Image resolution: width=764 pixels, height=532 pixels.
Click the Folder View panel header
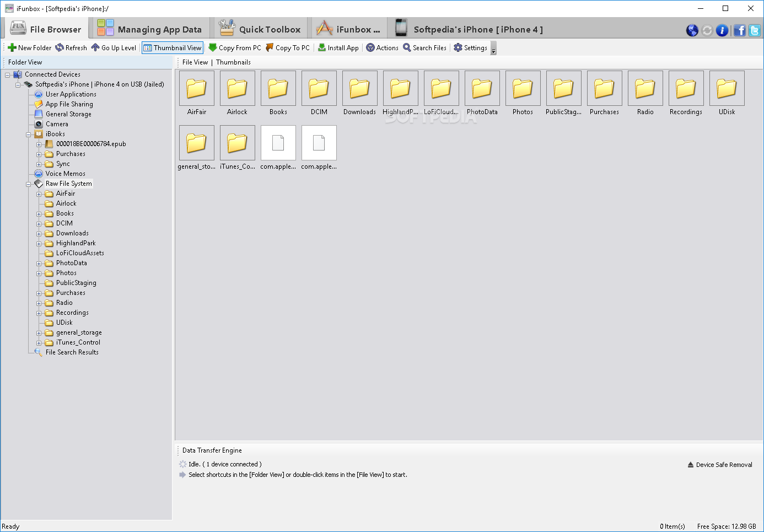[x=88, y=62]
